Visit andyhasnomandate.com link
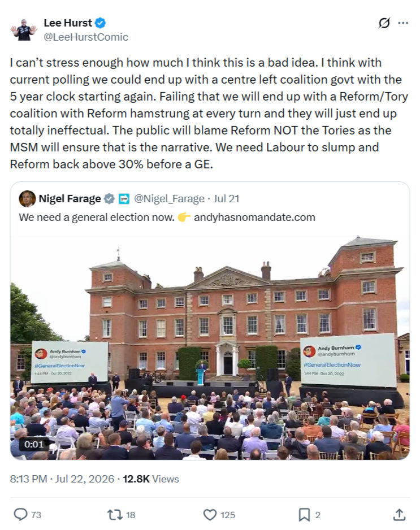 [x=254, y=217]
